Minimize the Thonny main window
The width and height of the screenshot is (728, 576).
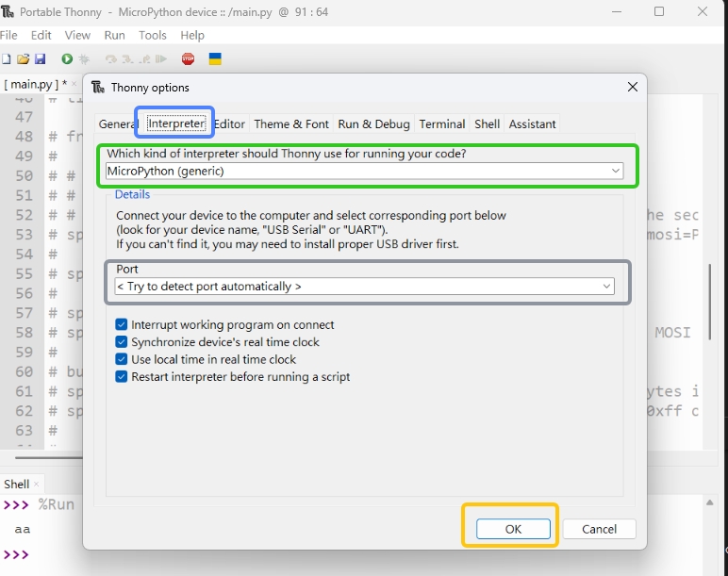click(x=617, y=12)
